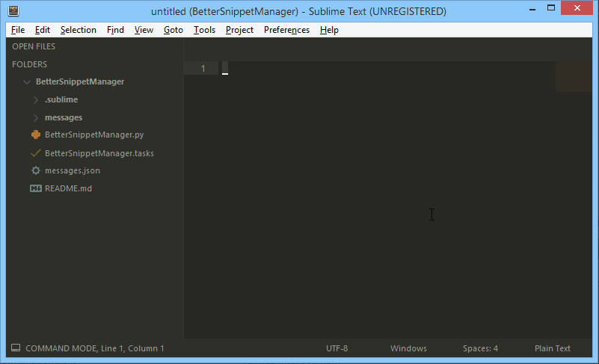The width and height of the screenshot is (599, 364).
Task: Click the FOLDERS sidebar heading
Action: (x=29, y=64)
